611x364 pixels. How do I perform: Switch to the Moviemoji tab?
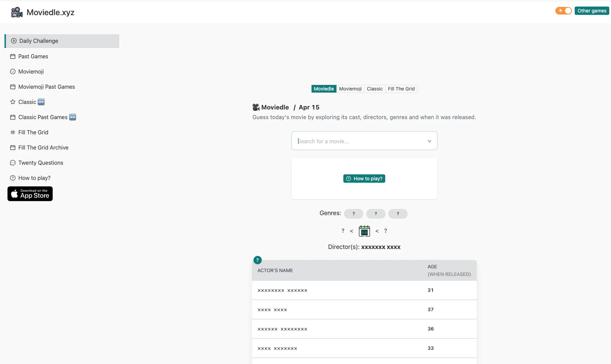click(x=350, y=89)
